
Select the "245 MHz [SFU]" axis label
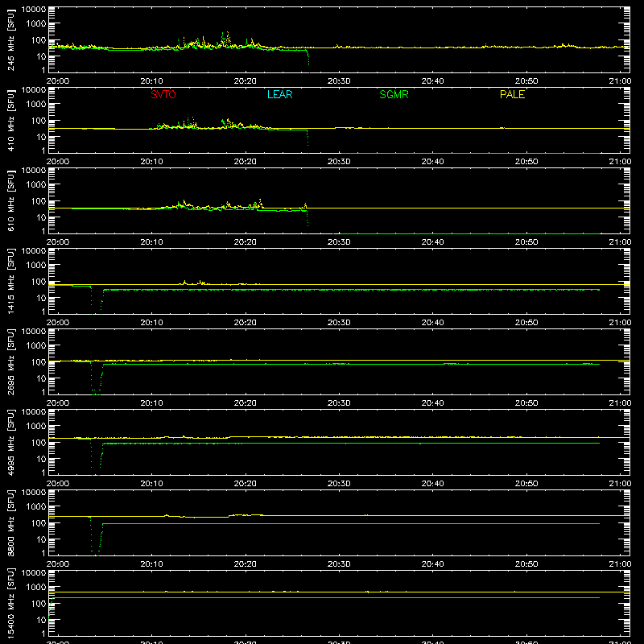[x=11, y=39]
